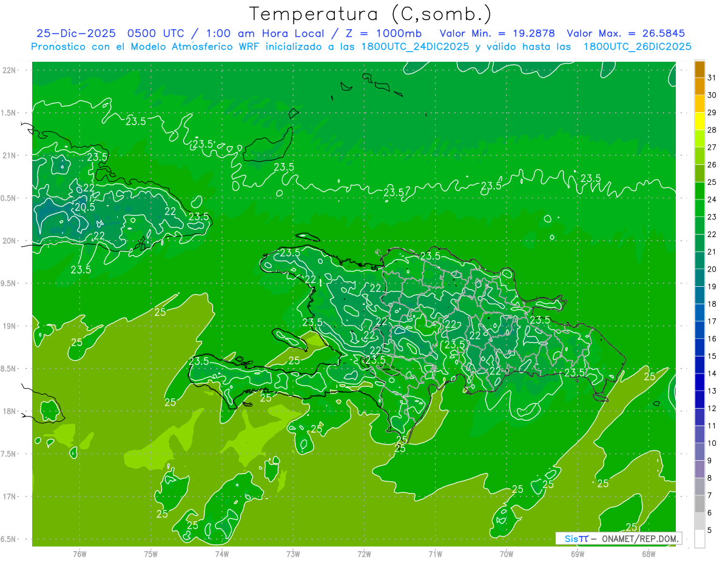
Task: Click the "ONAMET/REP.DOM." credit label
Action: (641, 538)
